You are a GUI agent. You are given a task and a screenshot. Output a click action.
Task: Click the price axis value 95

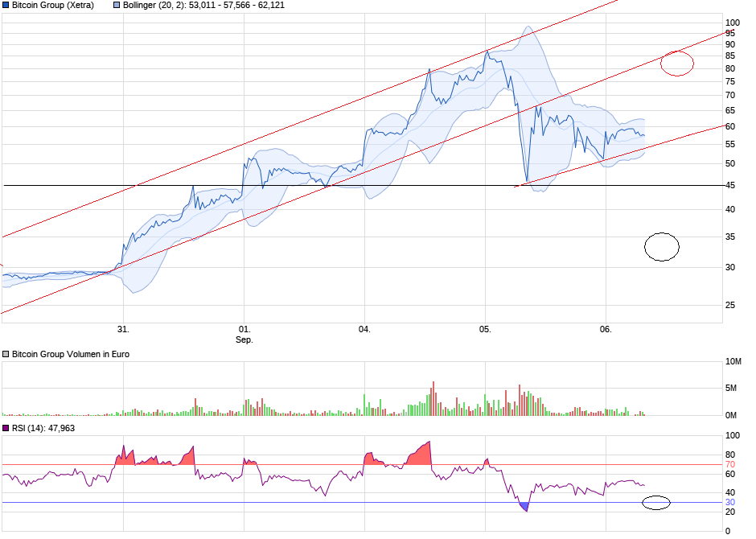coord(730,33)
